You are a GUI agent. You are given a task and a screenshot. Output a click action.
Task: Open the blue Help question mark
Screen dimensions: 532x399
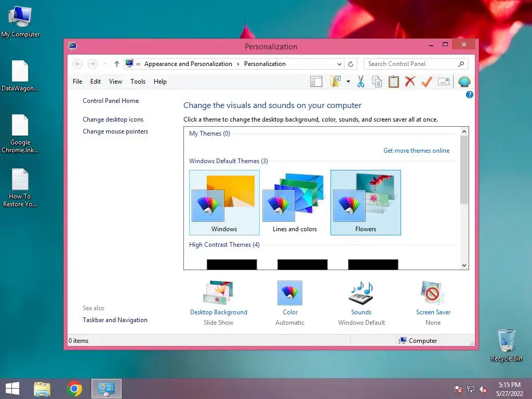point(469,95)
